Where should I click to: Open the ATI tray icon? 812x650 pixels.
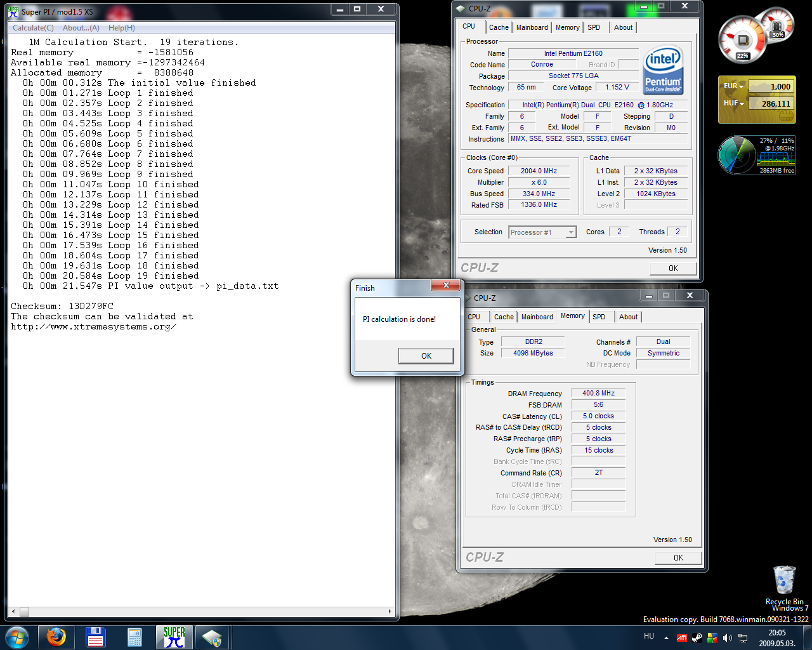[x=682, y=638]
